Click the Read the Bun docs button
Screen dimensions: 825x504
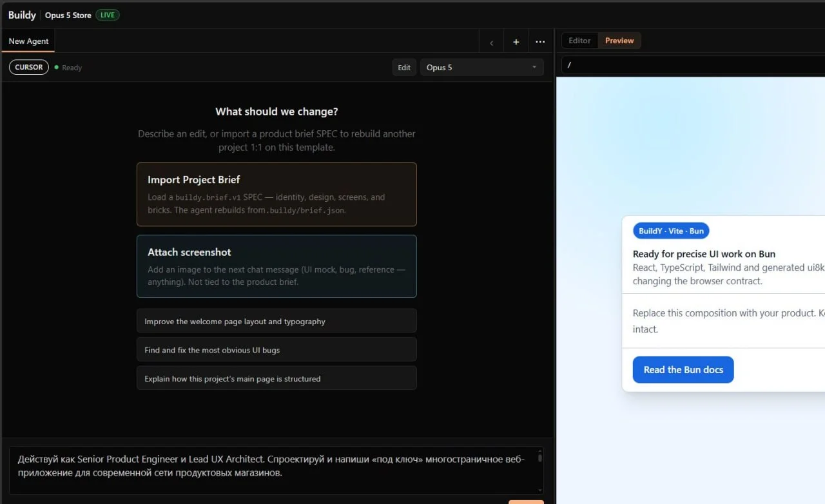pos(683,370)
